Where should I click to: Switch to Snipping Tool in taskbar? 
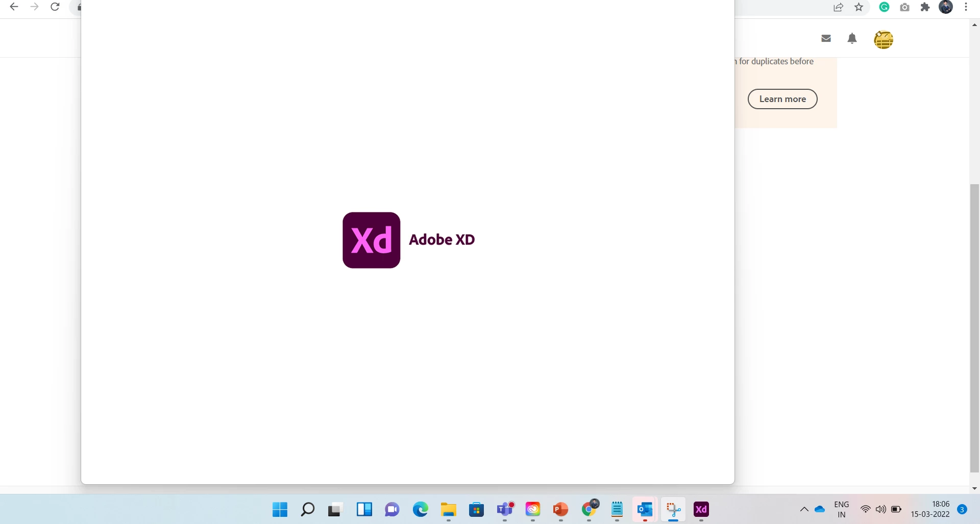(673, 509)
